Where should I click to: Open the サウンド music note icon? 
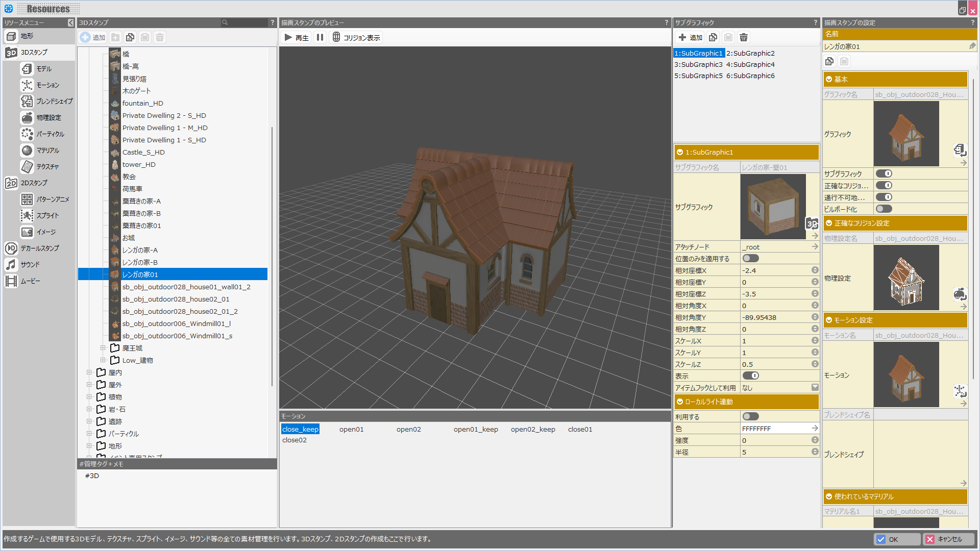pos(11,264)
